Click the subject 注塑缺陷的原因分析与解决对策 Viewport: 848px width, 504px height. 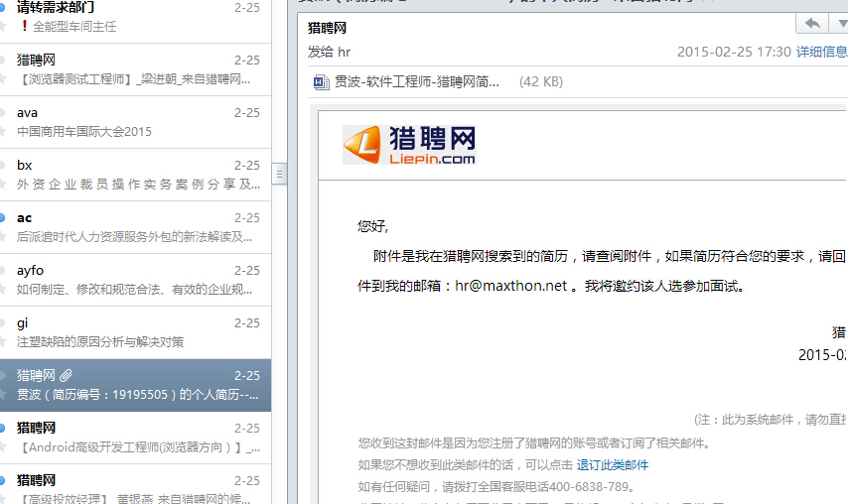point(100,341)
